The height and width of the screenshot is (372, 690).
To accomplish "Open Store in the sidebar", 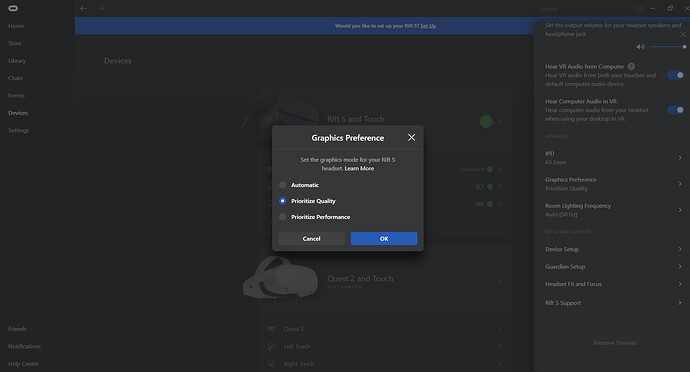I will point(15,43).
